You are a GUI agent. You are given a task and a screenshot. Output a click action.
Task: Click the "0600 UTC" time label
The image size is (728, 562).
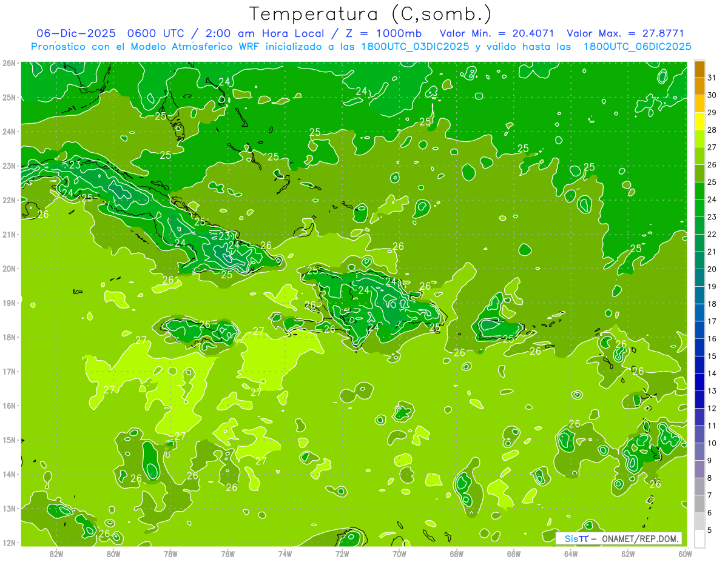157,33
